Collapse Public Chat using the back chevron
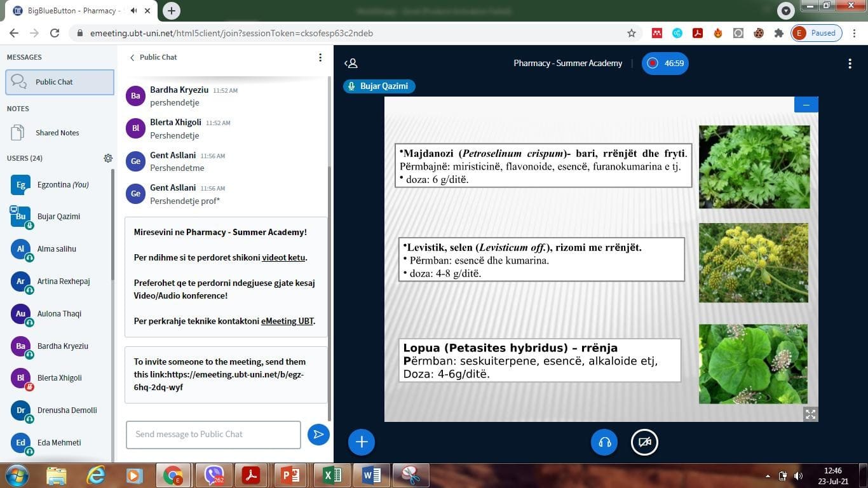The height and width of the screenshot is (488, 868). coord(132,57)
